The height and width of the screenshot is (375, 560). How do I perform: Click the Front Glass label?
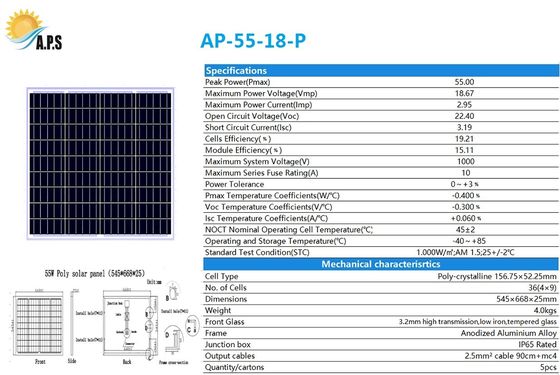[225, 322]
